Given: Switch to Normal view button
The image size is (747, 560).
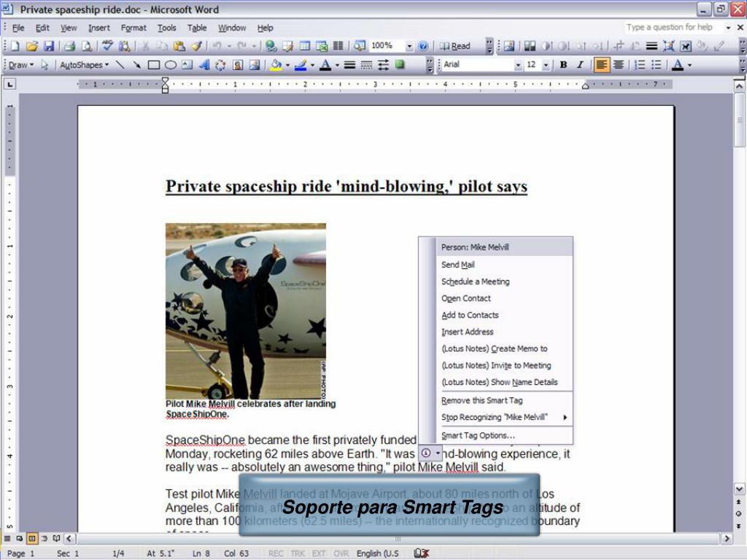Looking at the screenshot, I should click(x=7, y=538).
